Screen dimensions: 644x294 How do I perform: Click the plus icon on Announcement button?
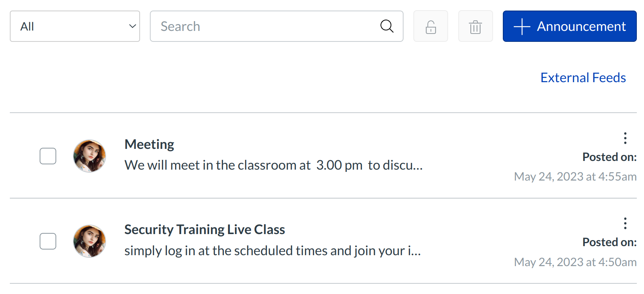coord(522,26)
